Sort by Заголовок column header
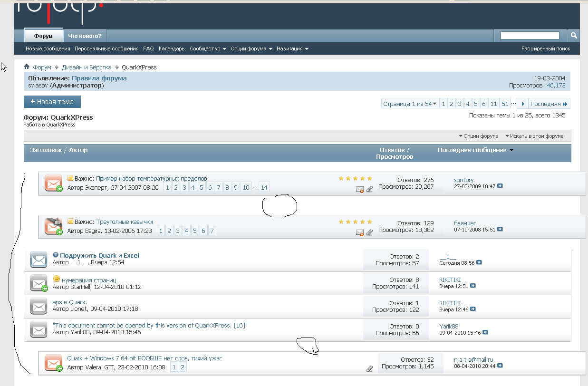Screen dimensions: 588x386 point(46,150)
